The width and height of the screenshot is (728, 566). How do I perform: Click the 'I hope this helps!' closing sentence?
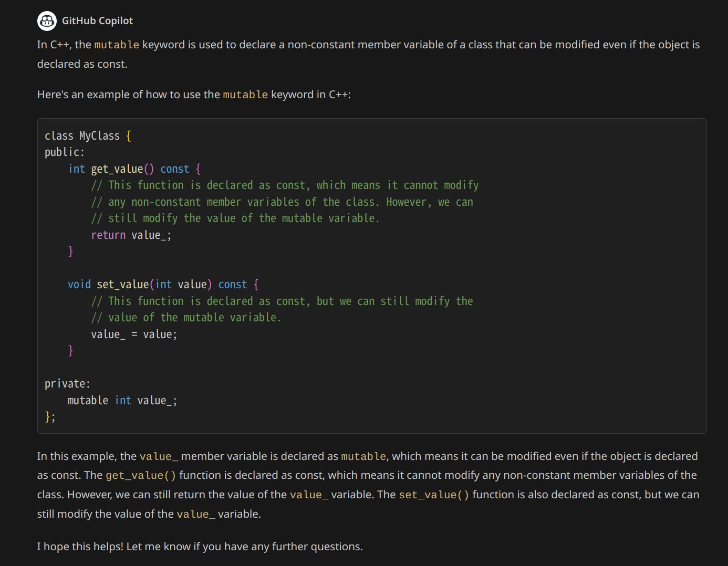[x=200, y=547]
